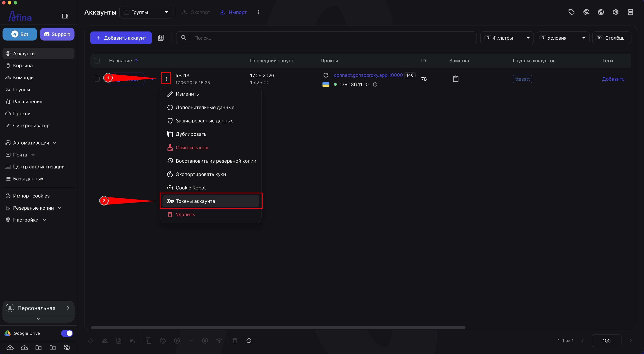Tick the test13 row checkbox
Screen dimensions: 644x354
[x=97, y=79]
